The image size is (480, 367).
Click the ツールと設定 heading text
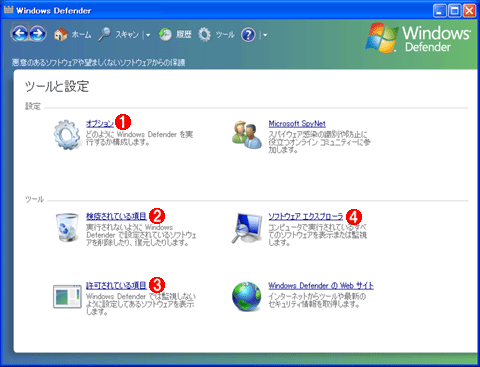tap(57, 87)
